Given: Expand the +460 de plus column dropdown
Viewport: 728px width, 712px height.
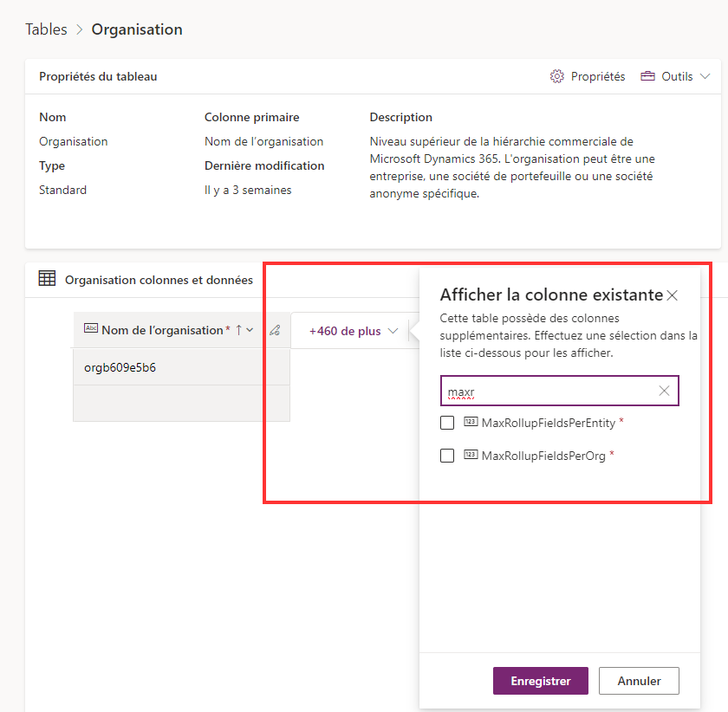Looking at the screenshot, I should tap(394, 330).
